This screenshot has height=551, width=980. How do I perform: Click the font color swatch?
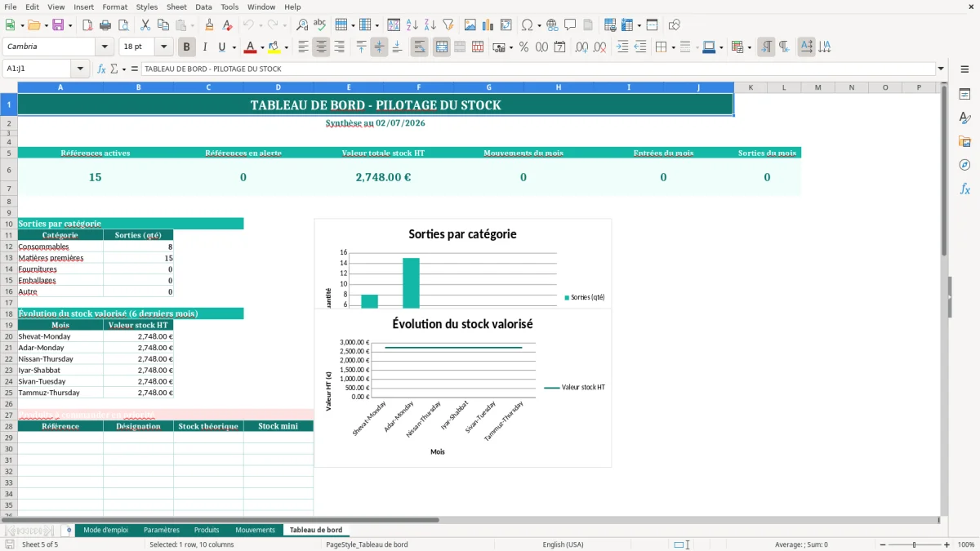tap(250, 47)
